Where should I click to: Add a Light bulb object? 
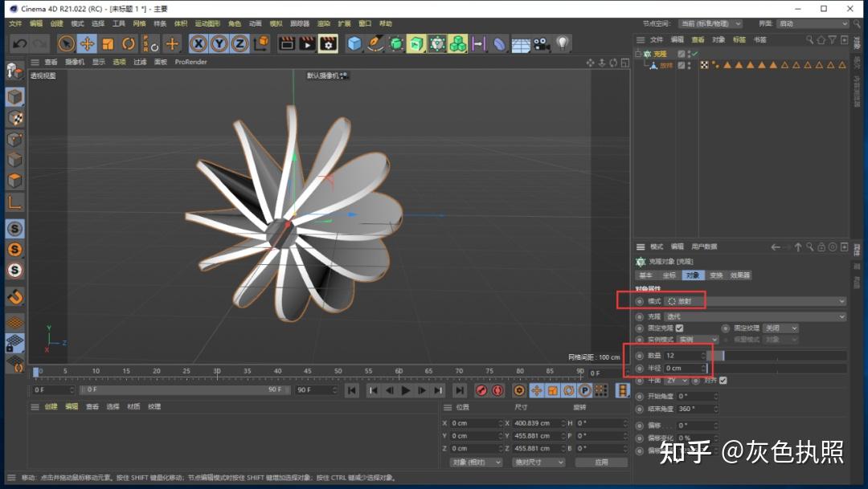tap(562, 43)
